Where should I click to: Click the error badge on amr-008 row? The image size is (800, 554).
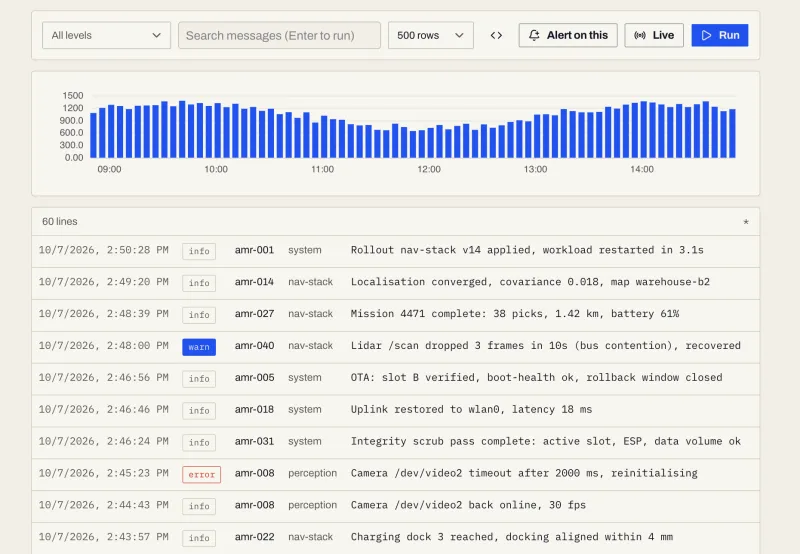(x=202, y=474)
